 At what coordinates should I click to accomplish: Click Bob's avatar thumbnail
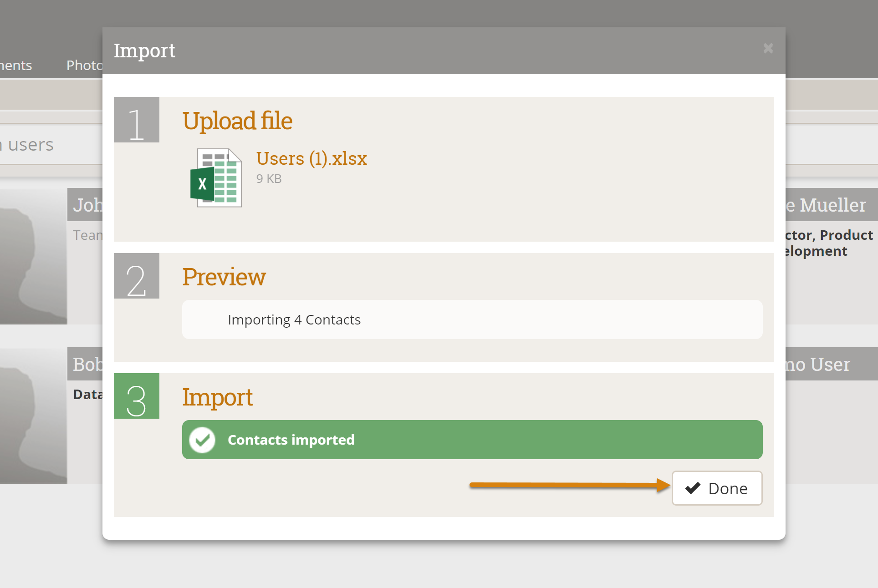pyautogui.click(x=33, y=416)
